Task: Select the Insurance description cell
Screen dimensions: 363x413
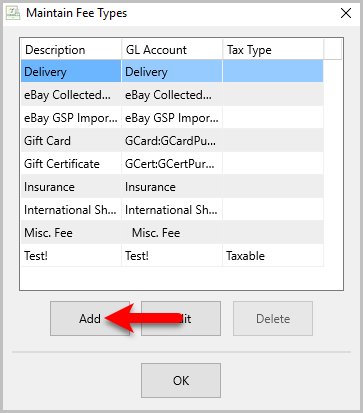Action: pyautogui.click(x=71, y=187)
